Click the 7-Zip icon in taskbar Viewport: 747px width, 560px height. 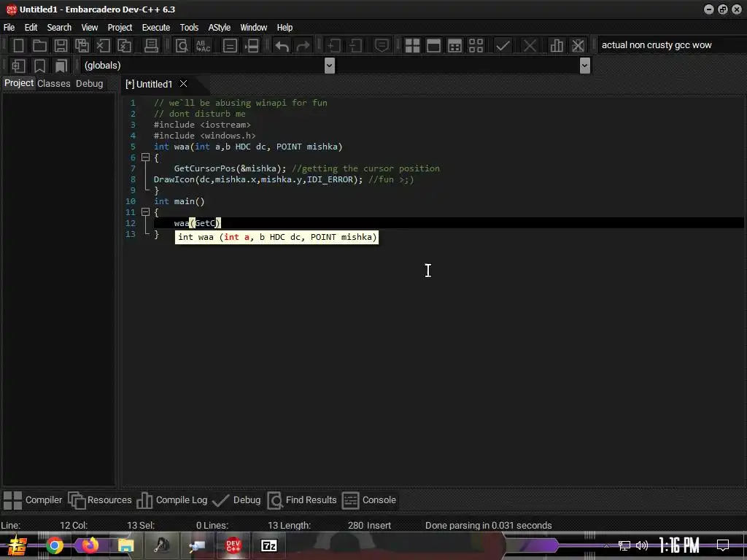click(269, 545)
